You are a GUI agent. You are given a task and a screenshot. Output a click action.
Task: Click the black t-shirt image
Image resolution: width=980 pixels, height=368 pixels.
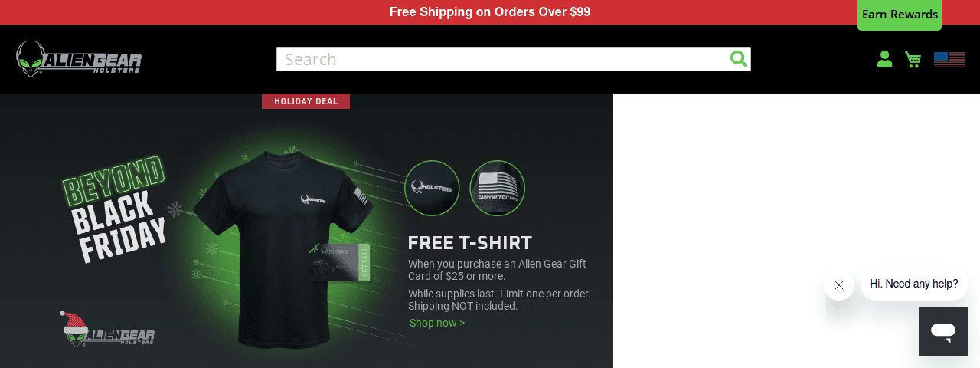[x=279, y=245]
